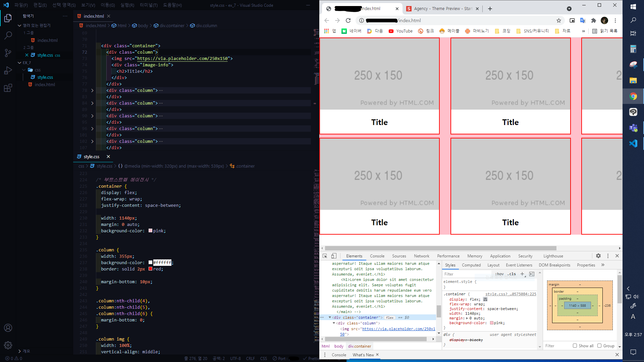Open Run and Debug view icon

8,70
